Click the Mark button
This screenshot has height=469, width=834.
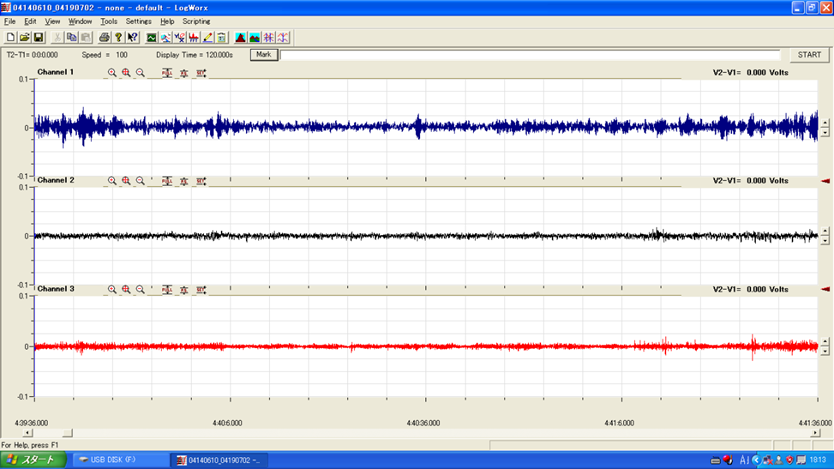pyautogui.click(x=263, y=55)
